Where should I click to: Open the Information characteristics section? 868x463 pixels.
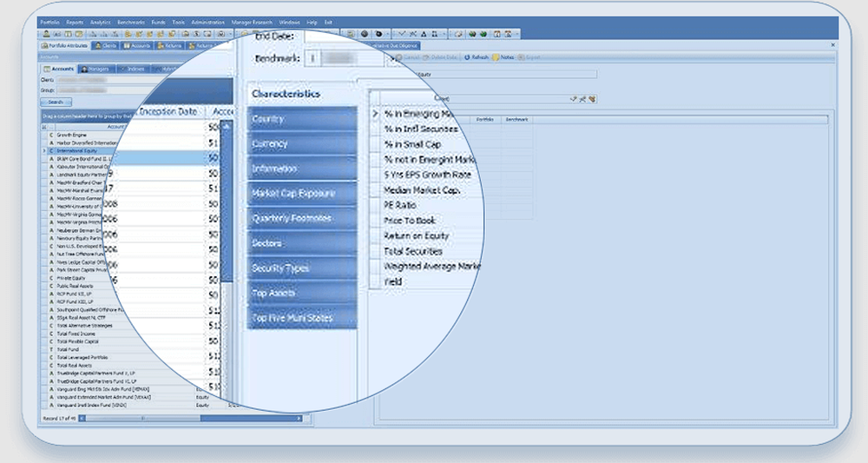click(302, 169)
